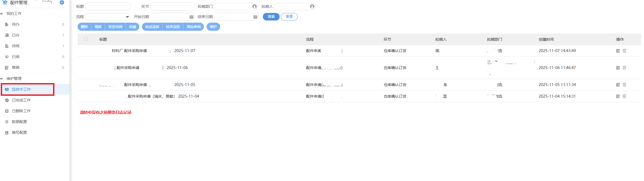Click trash icon for the 2025-11-07 14:43:49 row
Viewport: 644px width, 181px height.
tap(624, 51)
